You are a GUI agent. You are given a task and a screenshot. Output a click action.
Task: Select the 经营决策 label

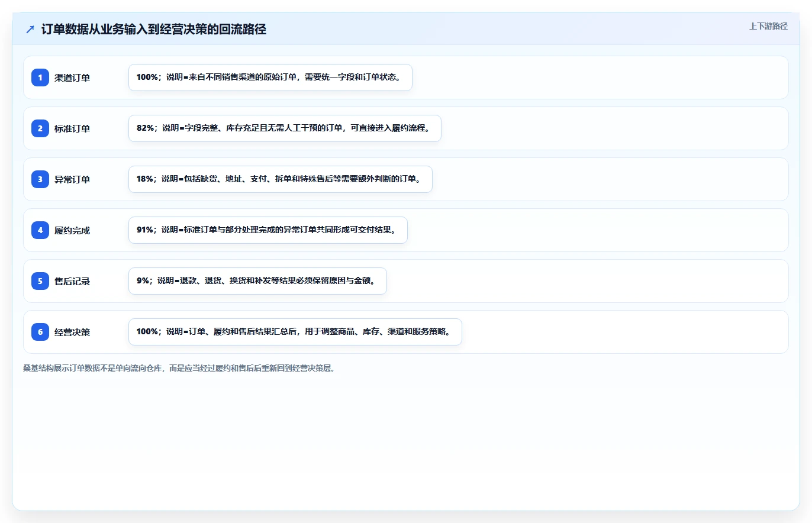click(72, 332)
